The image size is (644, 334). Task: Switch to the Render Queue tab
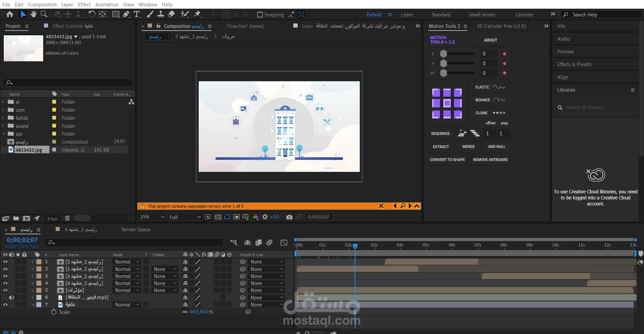[136, 230]
